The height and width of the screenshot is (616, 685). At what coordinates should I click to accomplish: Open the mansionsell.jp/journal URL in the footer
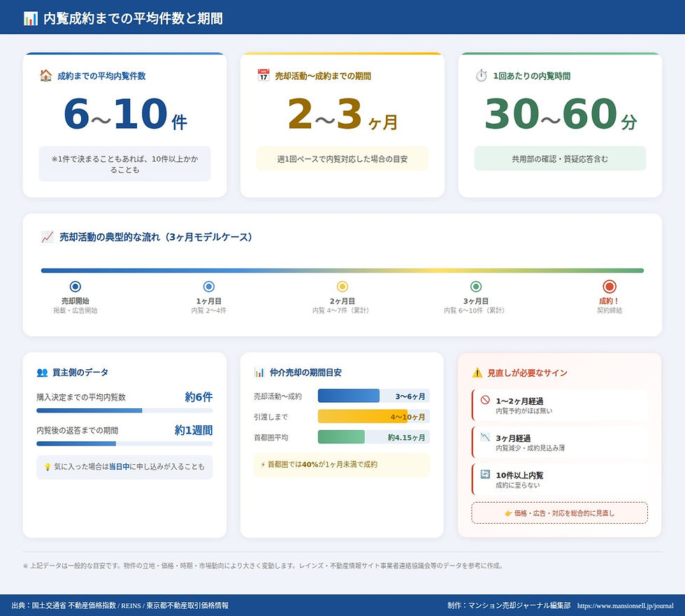coord(625,606)
